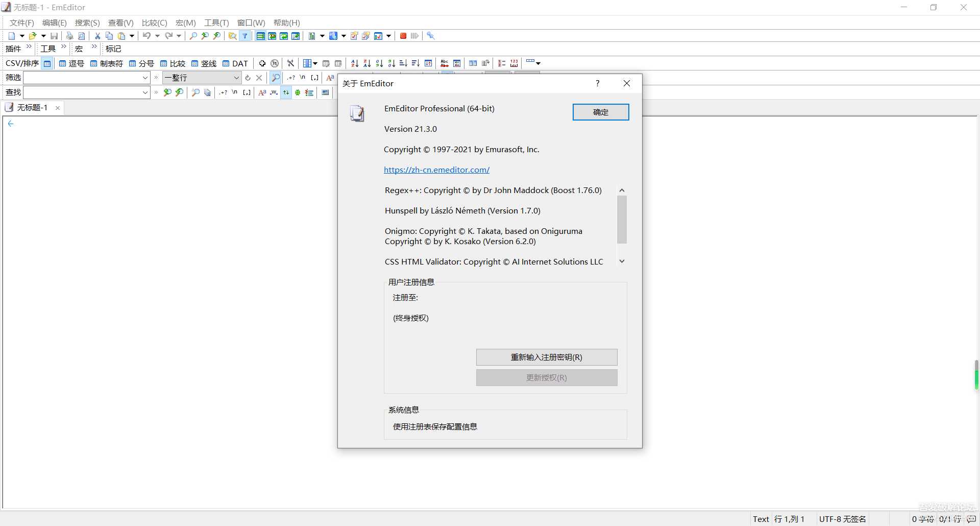Click the ? help button in About dialog
Viewport: 980px width, 526px height.
click(598, 84)
